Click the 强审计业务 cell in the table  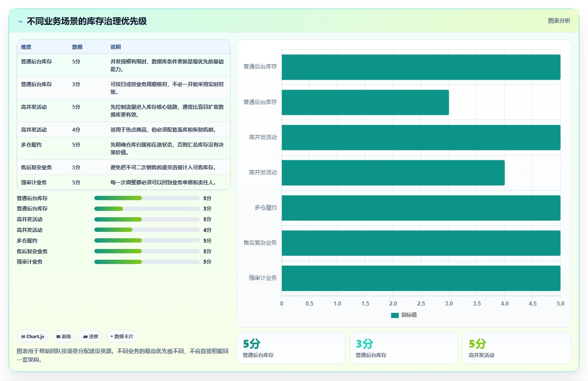[34, 183]
